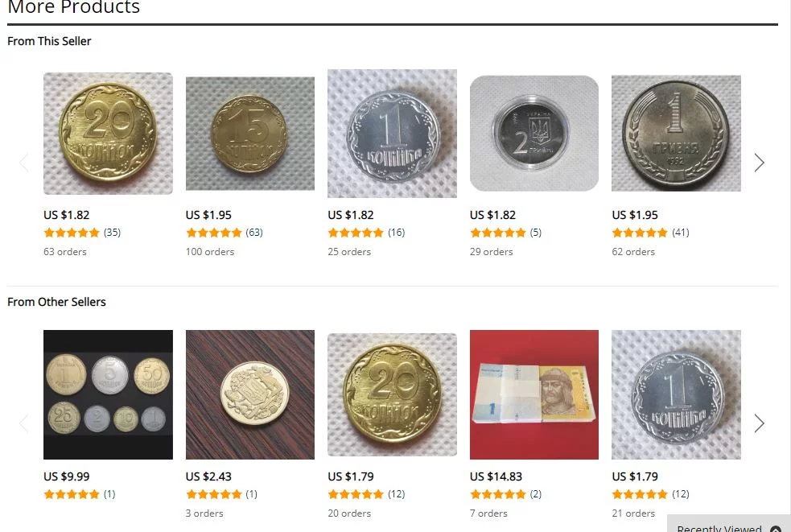Click the US $9.99 price link
Viewport: 791px width, 532px height.
(67, 476)
